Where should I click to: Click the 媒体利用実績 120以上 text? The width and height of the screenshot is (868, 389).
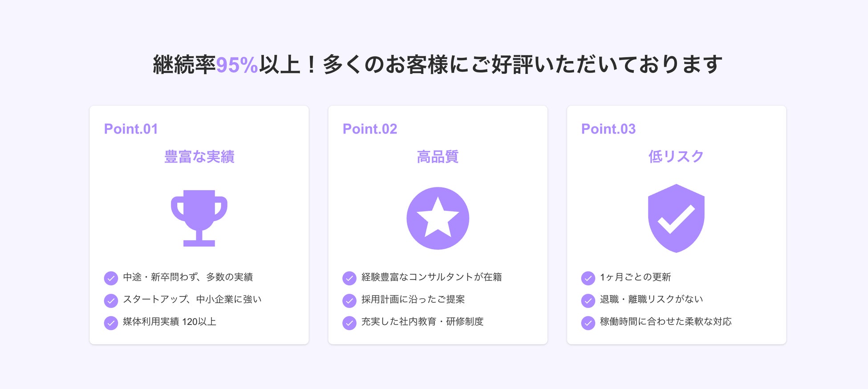coord(170,322)
